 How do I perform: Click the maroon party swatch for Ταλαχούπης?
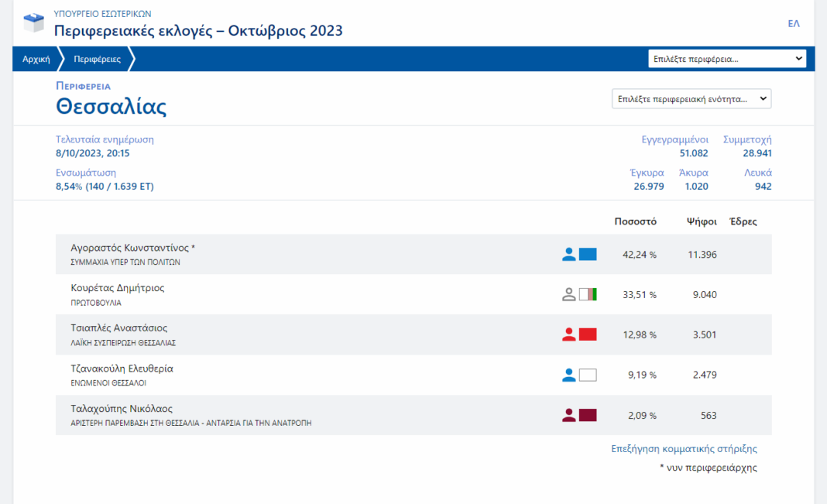(x=588, y=415)
